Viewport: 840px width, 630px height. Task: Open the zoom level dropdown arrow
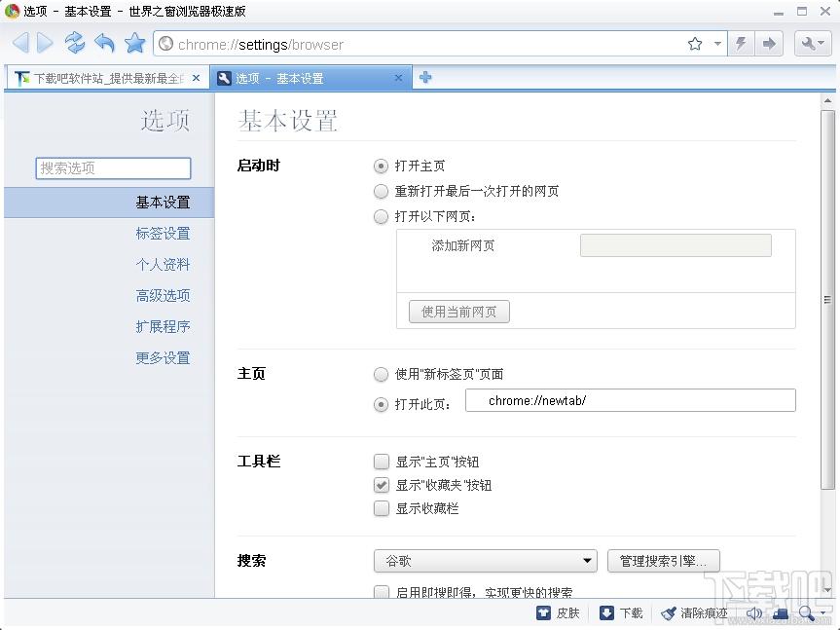[822, 613]
